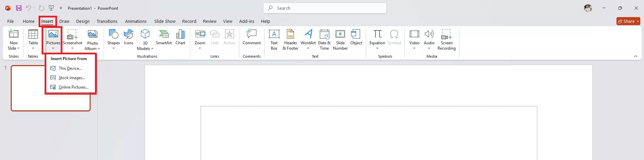
Task: Click the Shapes icon in Illustrations
Action: pos(113,34)
